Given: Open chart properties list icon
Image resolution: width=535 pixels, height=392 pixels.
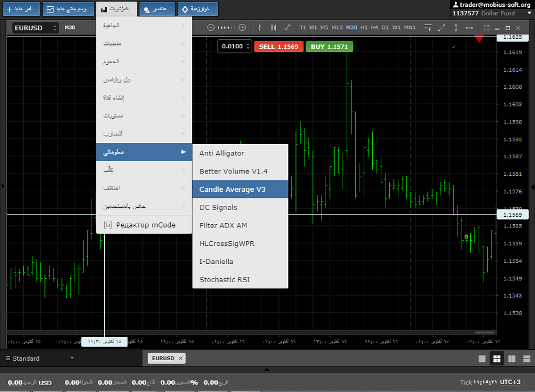Looking at the screenshot, I should pyautogui.click(x=427, y=28).
